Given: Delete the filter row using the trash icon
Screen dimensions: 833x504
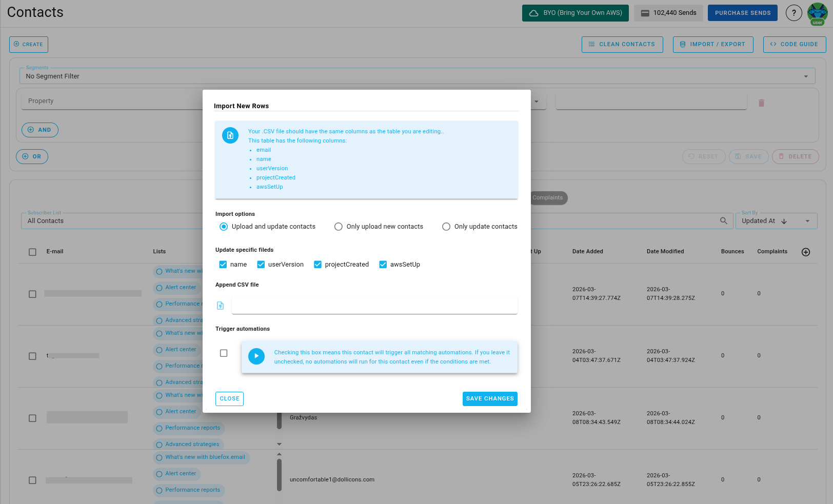Looking at the screenshot, I should (761, 103).
